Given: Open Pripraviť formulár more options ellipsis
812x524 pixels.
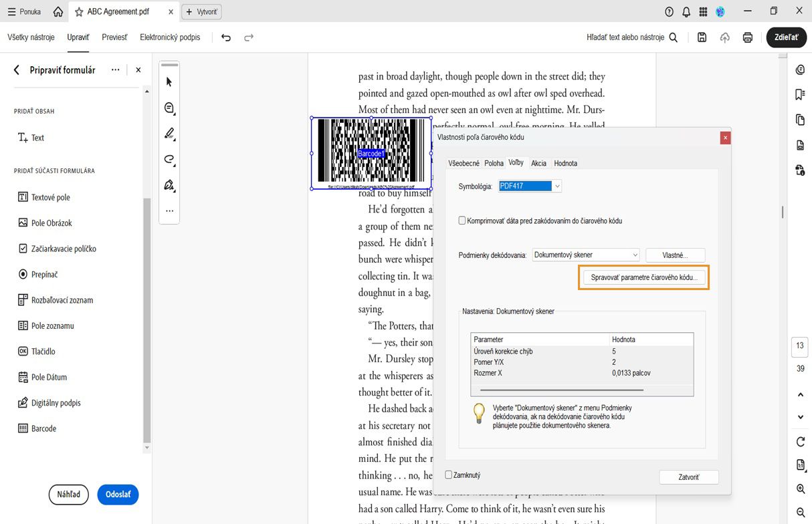Looking at the screenshot, I should coord(116,70).
